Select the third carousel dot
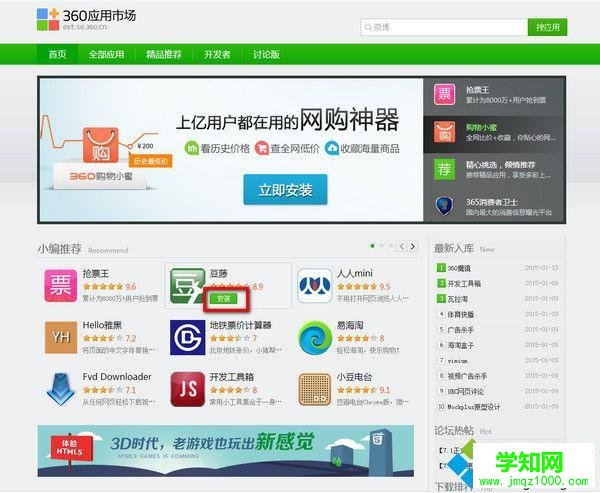This screenshot has height=493, width=600. [391, 246]
